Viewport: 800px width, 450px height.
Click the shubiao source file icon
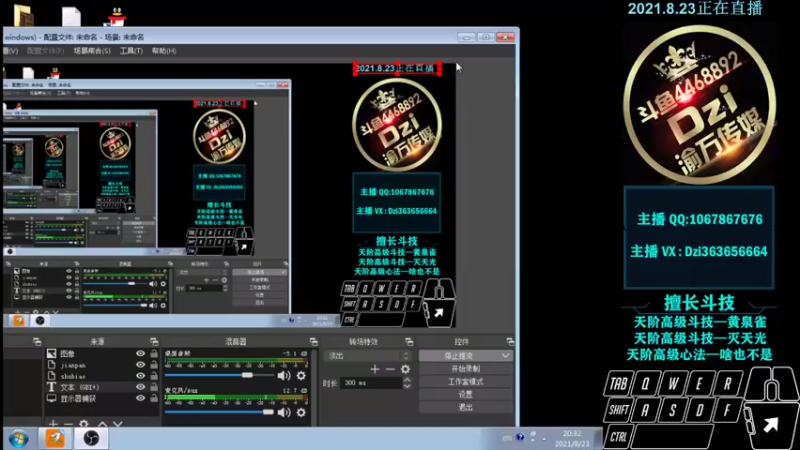click(x=52, y=376)
